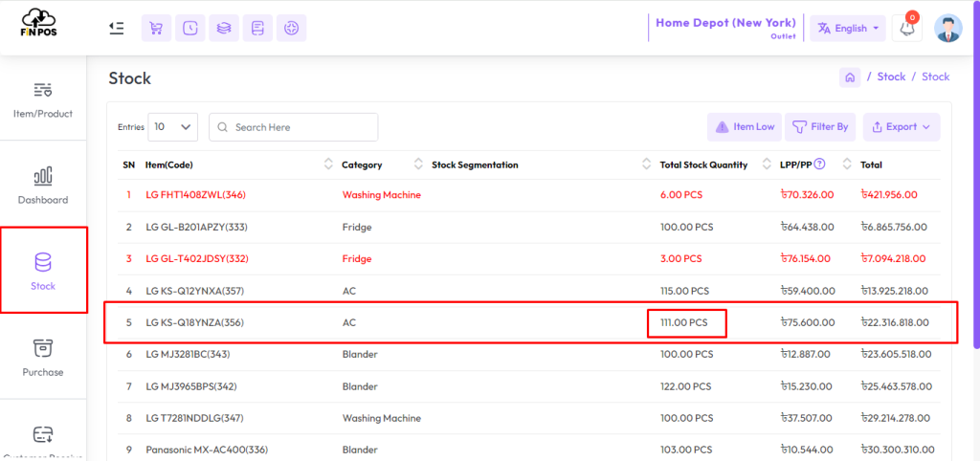Screen dimensions: 980x461
Task: Select row LG KS-Q18YNZA(356)
Action: coord(528,323)
